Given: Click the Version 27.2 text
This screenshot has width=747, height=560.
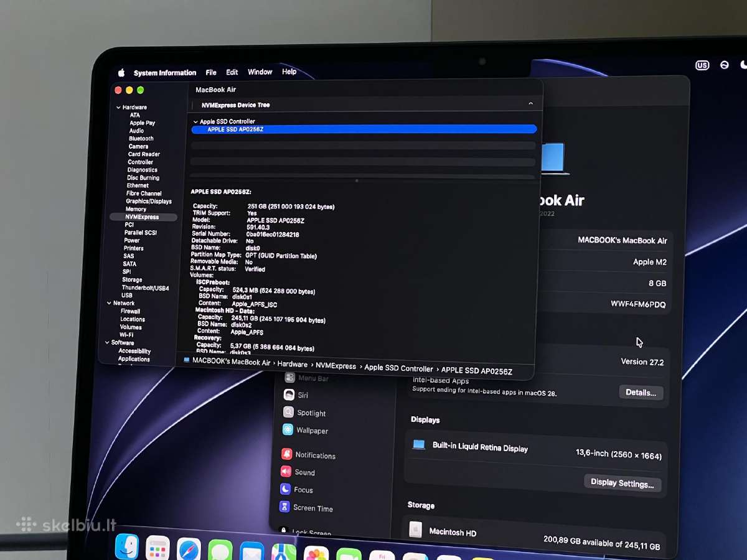Looking at the screenshot, I should (642, 362).
